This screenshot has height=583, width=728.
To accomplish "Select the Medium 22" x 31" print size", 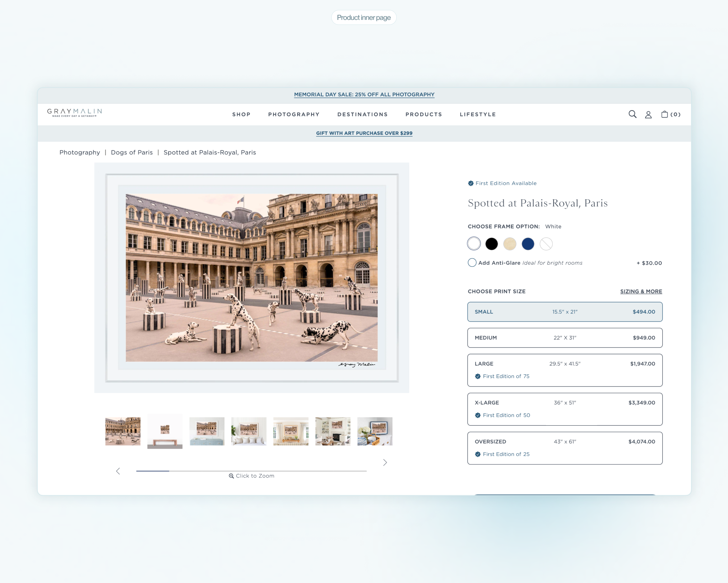I will point(564,338).
